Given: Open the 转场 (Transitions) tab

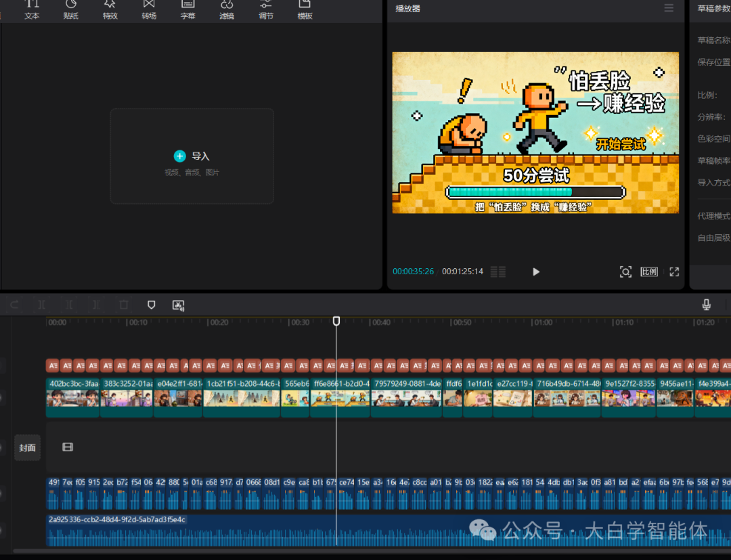Looking at the screenshot, I should (x=149, y=9).
